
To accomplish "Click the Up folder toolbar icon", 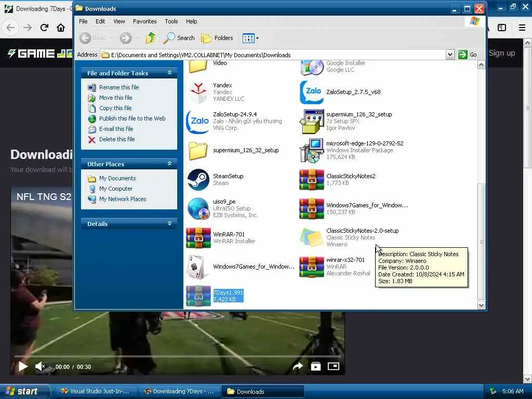I will point(150,38).
